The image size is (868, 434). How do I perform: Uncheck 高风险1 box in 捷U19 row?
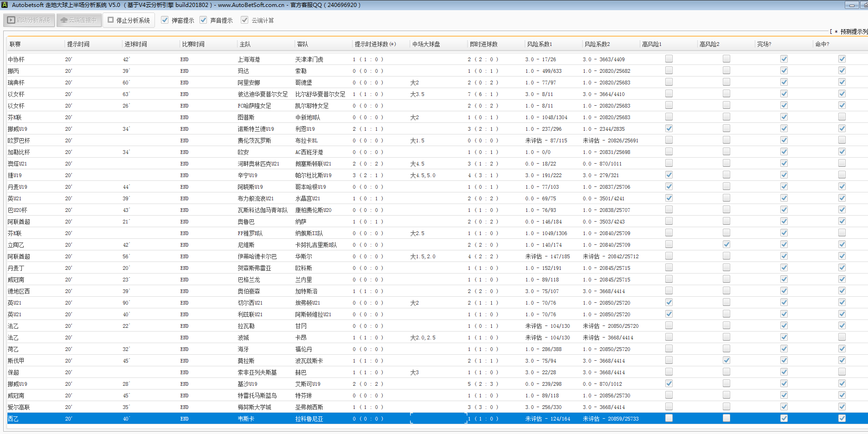coord(669,175)
